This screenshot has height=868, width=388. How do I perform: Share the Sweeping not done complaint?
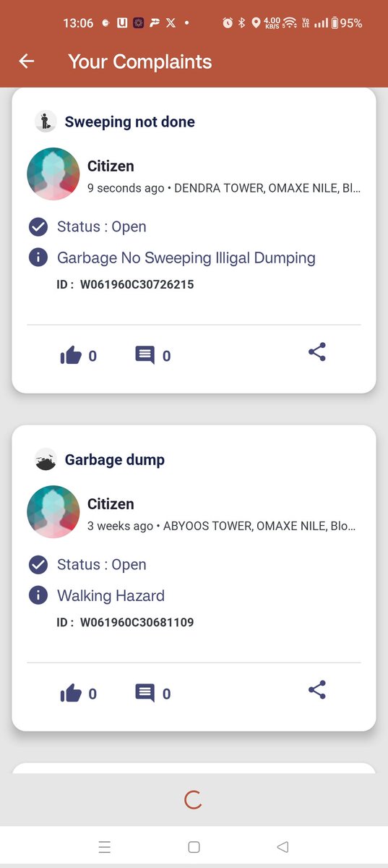[x=317, y=353]
